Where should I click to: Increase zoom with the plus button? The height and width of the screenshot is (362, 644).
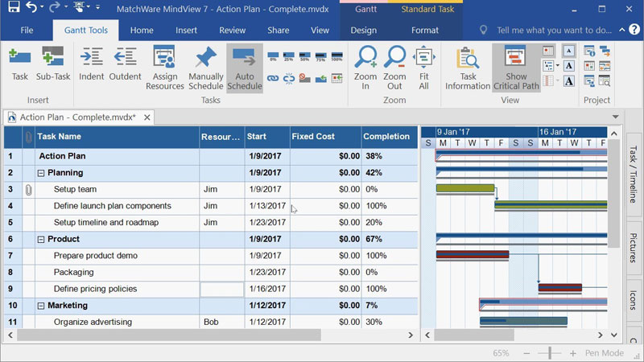[x=573, y=353]
